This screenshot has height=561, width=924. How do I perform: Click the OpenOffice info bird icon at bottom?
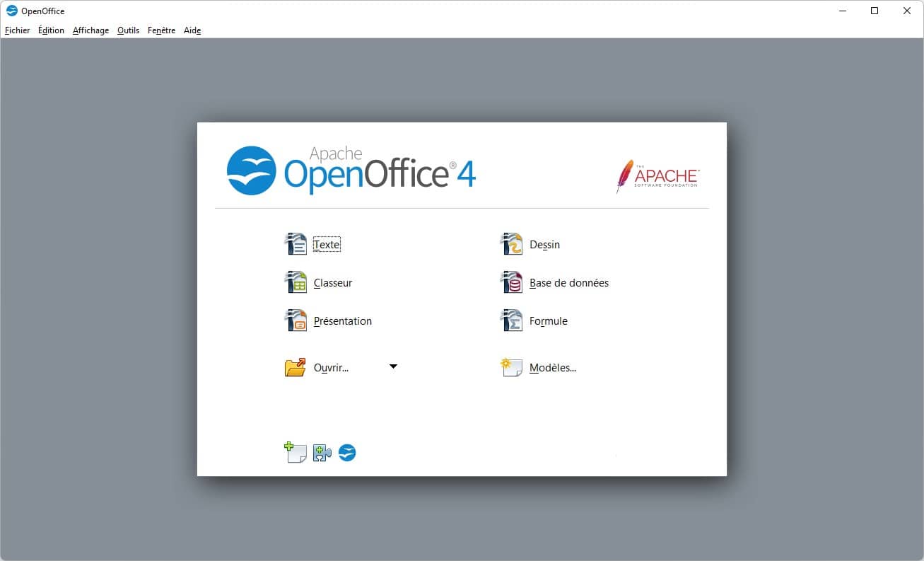click(347, 453)
